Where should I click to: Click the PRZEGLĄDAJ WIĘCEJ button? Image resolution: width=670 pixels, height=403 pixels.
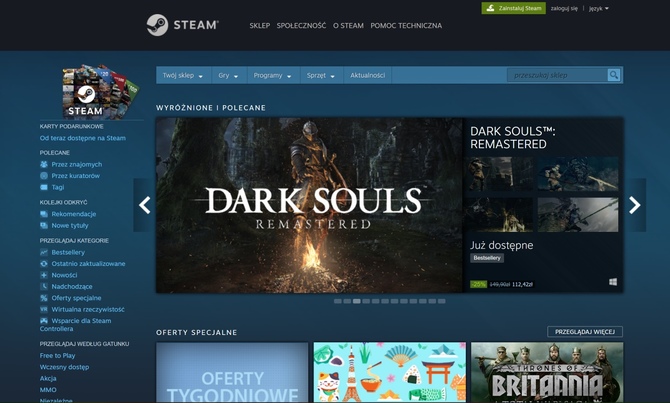585,332
